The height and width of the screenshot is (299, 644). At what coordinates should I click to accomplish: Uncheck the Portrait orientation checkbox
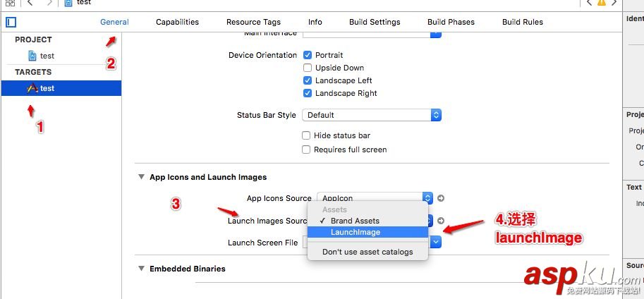(x=308, y=55)
